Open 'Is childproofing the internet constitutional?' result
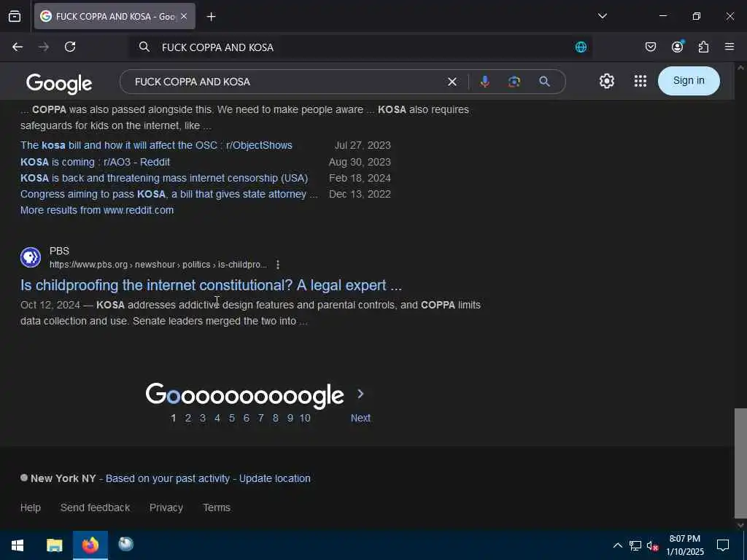Image resolution: width=747 pixels, height=560 pixels. tap(211, 285)
